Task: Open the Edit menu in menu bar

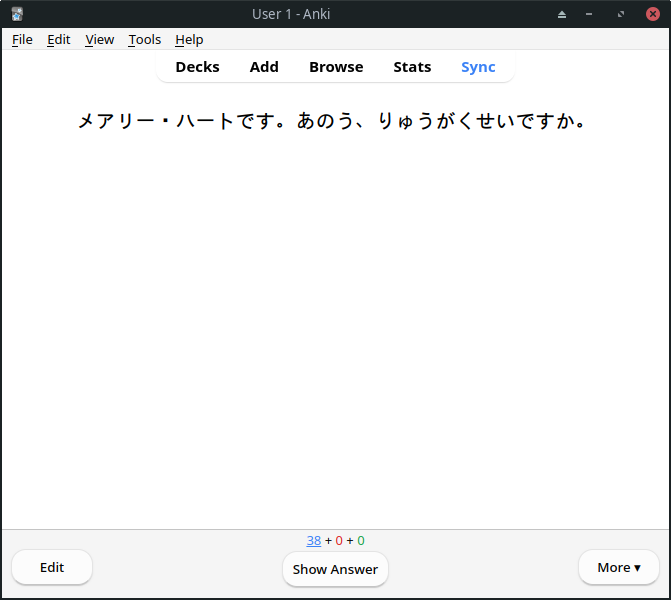Action: [x=59, y=39]
